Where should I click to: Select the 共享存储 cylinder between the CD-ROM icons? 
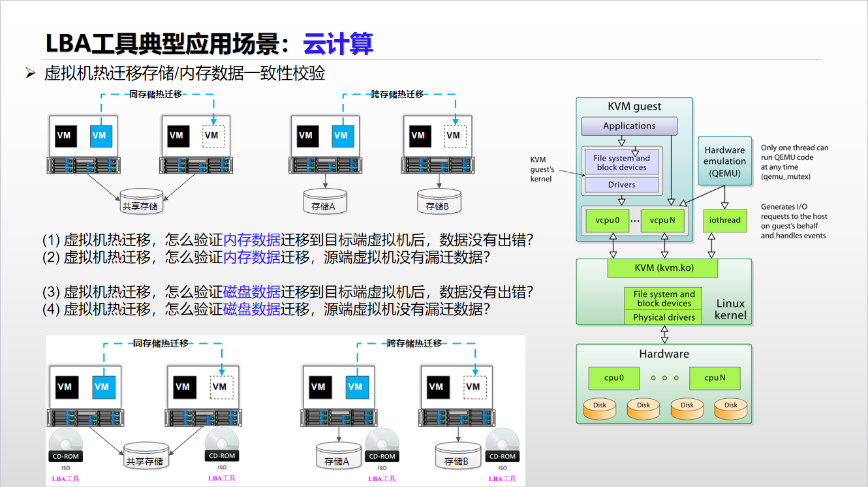(x=145, y=457)
